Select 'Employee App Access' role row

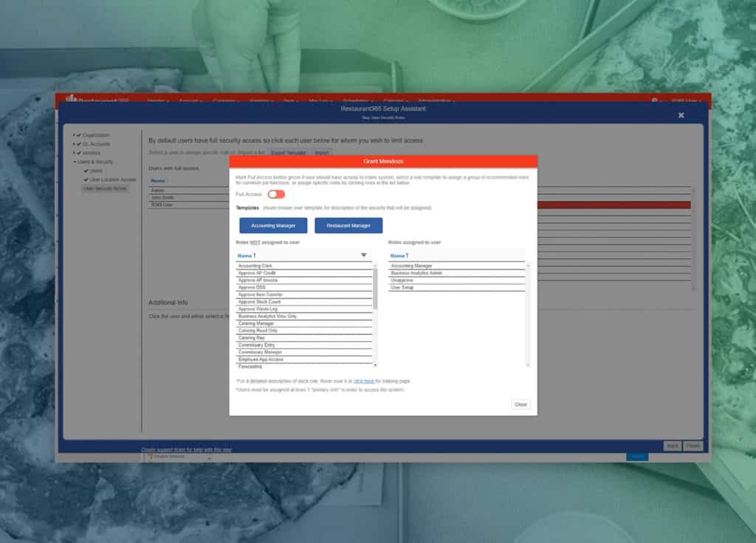tap(303, 360)
